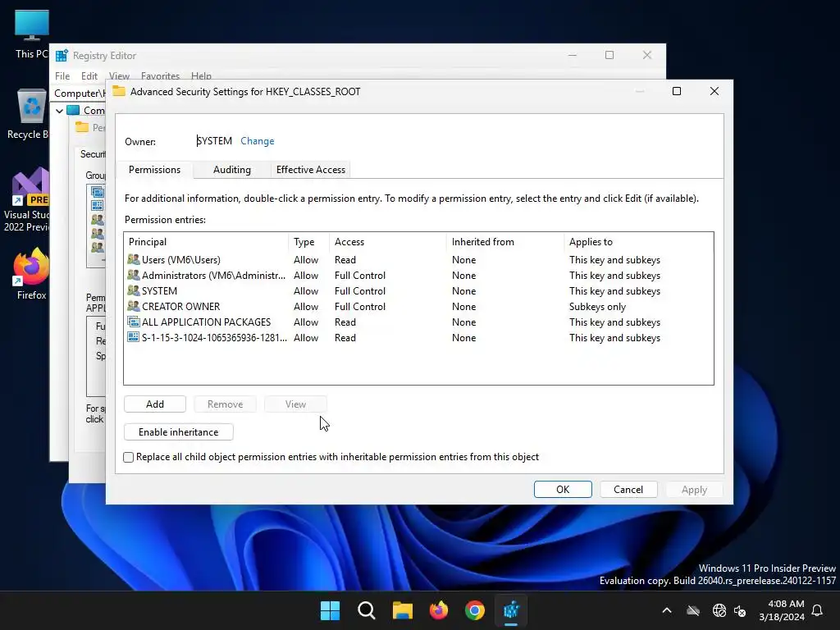The image size is (840, 630).
Task: Select 'Allow' type in SYSTEM row
Action: [306, 291]
